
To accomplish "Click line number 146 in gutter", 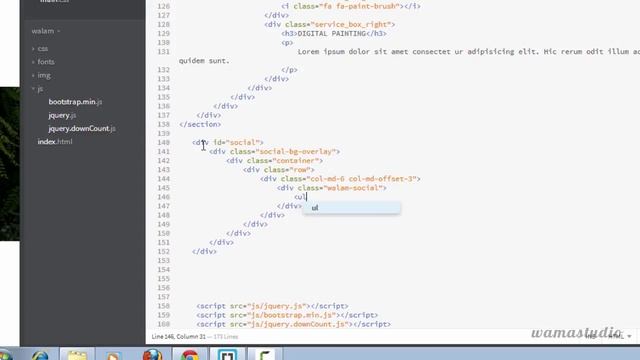I will point(163,197).
